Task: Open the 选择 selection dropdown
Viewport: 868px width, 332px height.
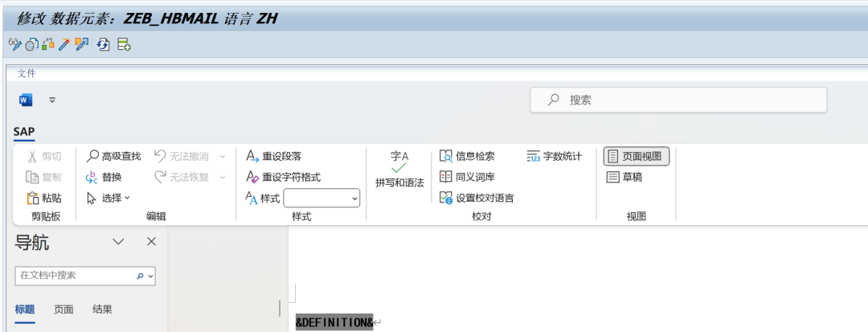Action: click(x=108, y=198)
